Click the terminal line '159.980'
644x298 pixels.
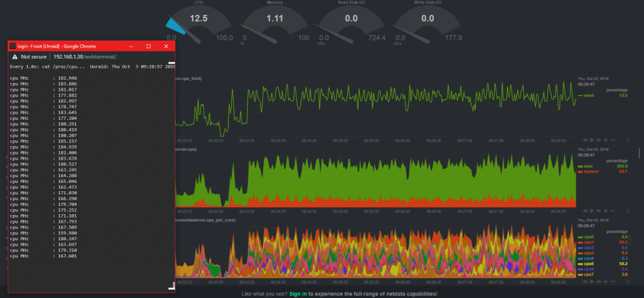pos(44,233)
